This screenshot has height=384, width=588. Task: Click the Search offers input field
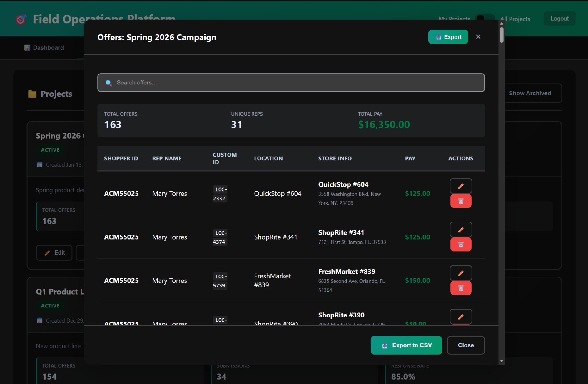(291, 83)
